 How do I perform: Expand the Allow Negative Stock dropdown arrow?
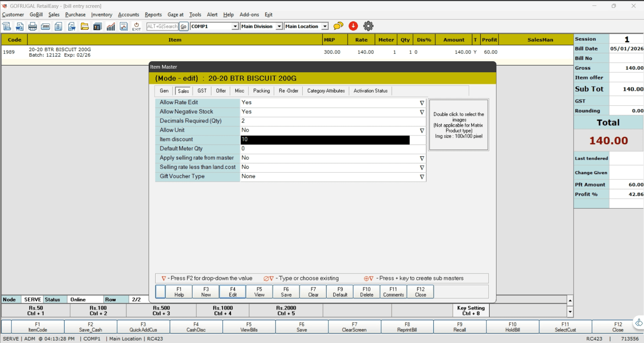422,112
